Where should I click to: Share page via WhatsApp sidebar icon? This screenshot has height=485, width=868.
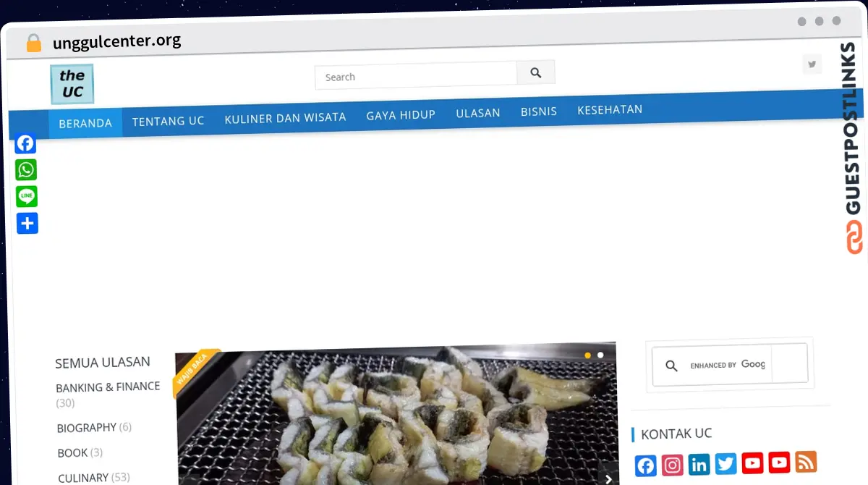click(27, 170)
